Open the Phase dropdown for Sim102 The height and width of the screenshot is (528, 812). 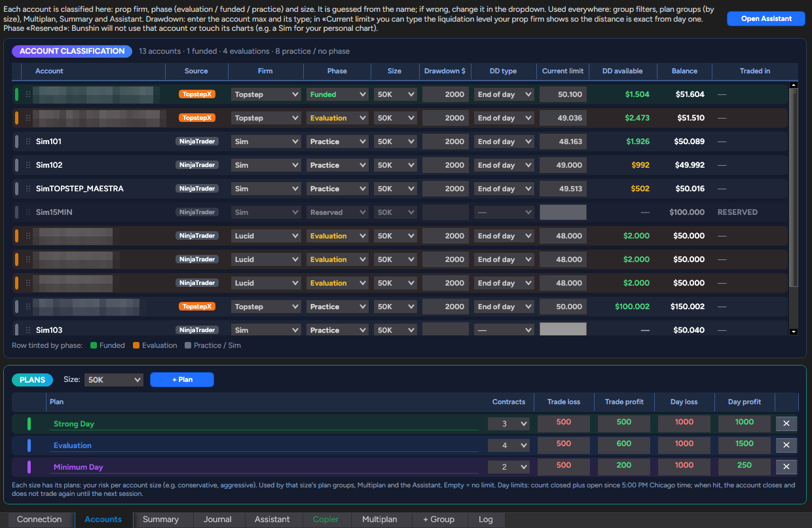point(337,165)
